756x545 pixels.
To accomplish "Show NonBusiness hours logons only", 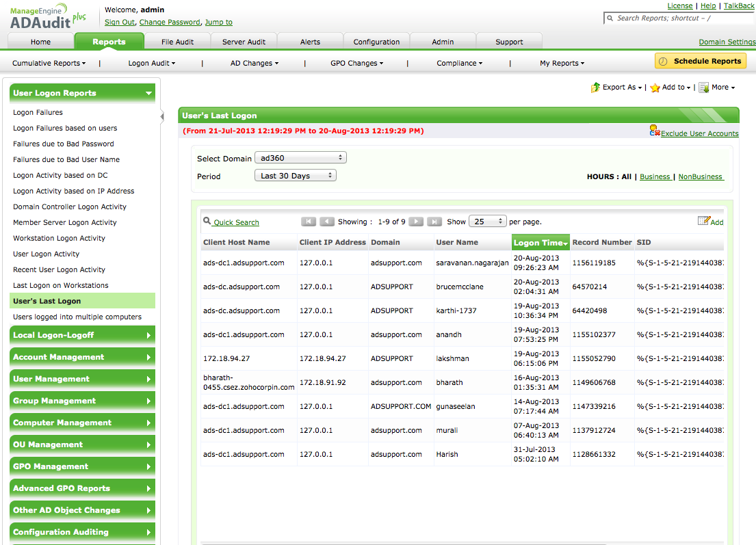I will click(x=700, y=176).
